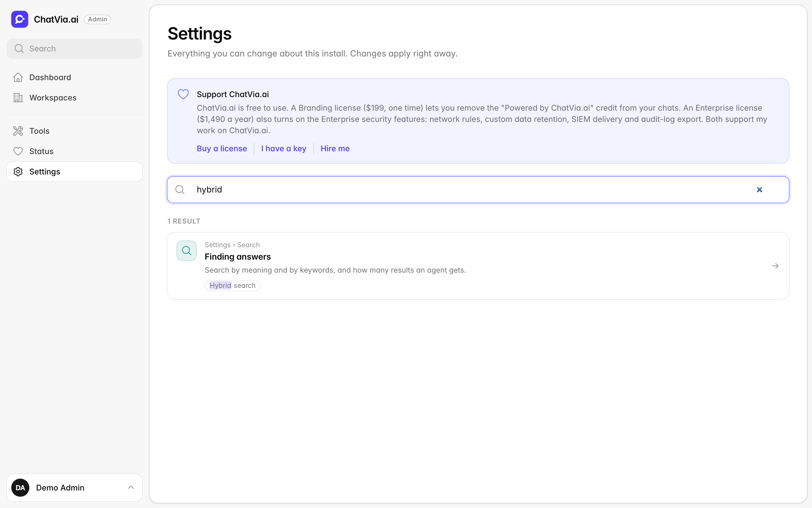Click the ChatVia.ai brand name
Screen dimensions: 812x508
point(56,19)
